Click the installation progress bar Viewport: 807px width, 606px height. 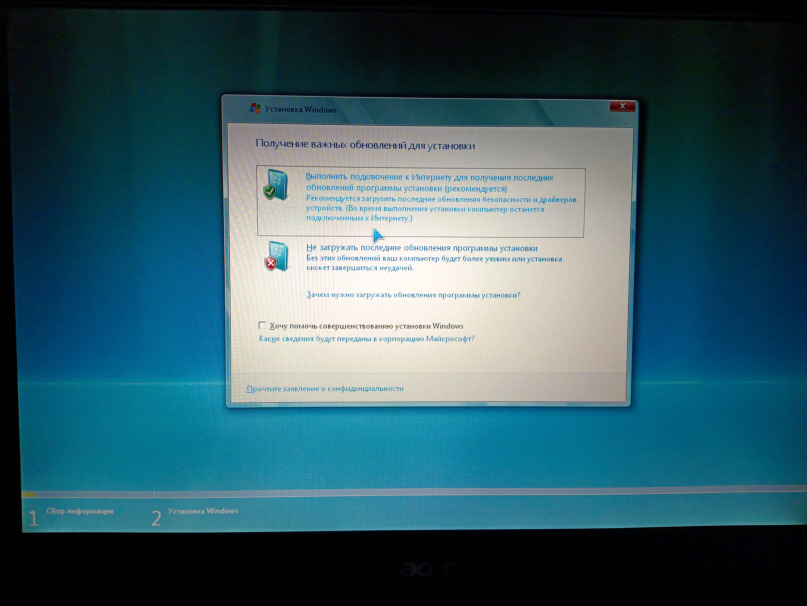414,493
